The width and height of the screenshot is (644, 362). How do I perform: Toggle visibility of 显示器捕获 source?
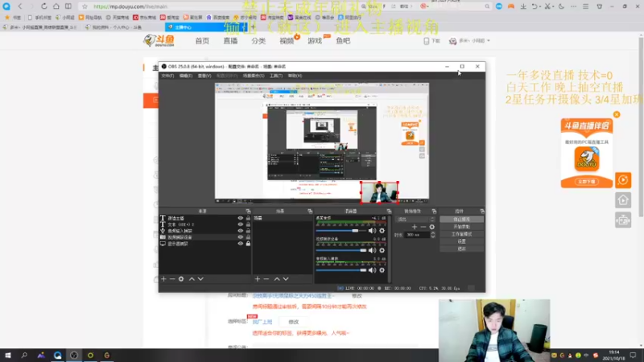[x=240, y=244]
